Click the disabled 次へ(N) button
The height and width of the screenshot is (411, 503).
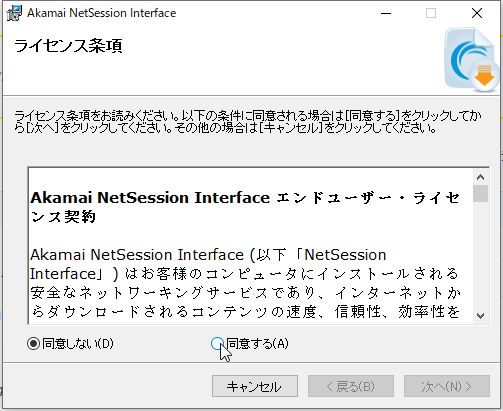tap(447, 386)
